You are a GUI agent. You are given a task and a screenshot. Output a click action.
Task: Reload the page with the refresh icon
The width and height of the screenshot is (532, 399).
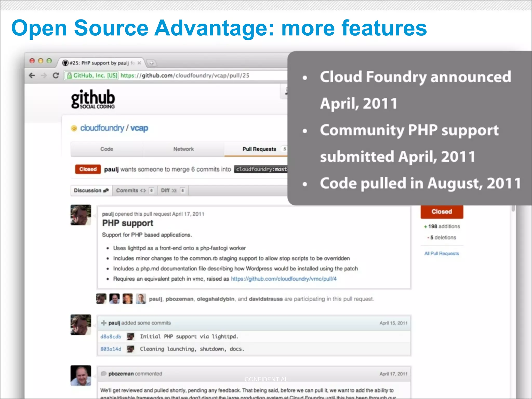click(56, 76)
